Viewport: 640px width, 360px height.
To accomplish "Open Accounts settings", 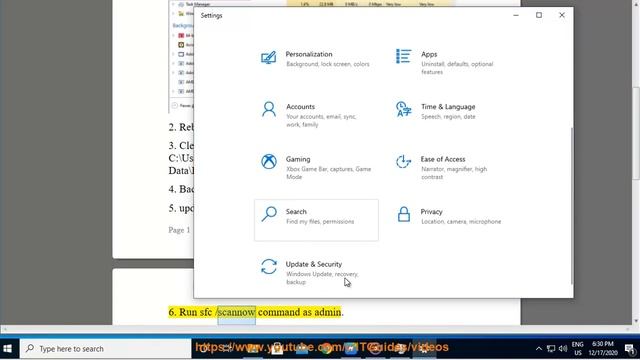I will point(316,115).
